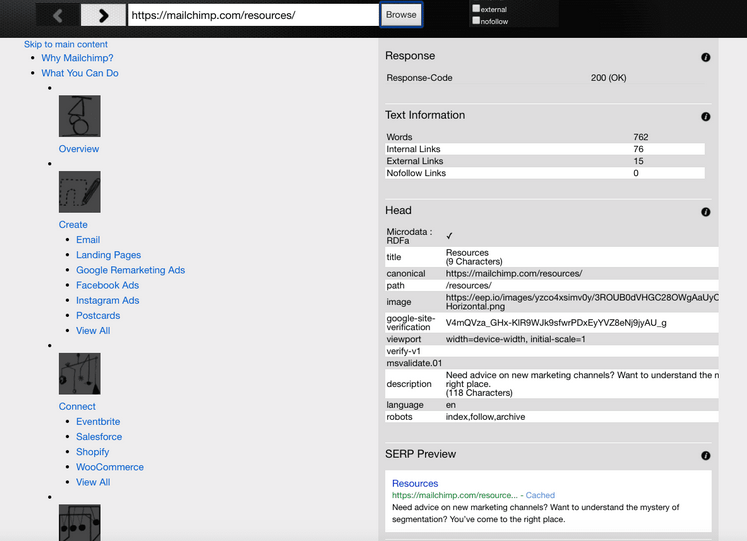747x541 pixels.
Task: Open the What You Can Do link
Action: click(80, 73)
